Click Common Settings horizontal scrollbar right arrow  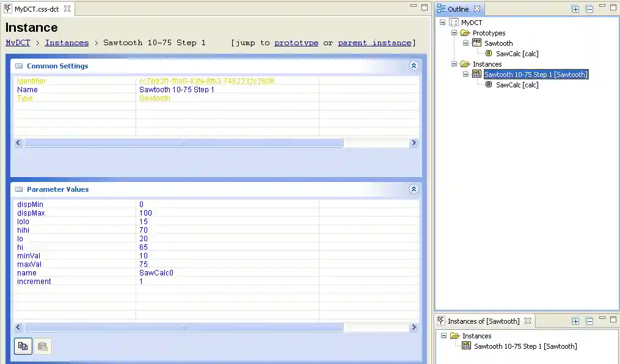[x=414, y=143]
